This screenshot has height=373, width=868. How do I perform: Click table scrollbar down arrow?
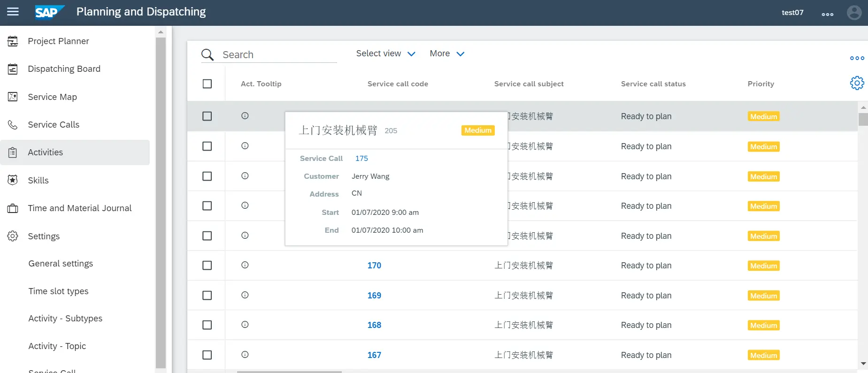click(x=863, y=364)
